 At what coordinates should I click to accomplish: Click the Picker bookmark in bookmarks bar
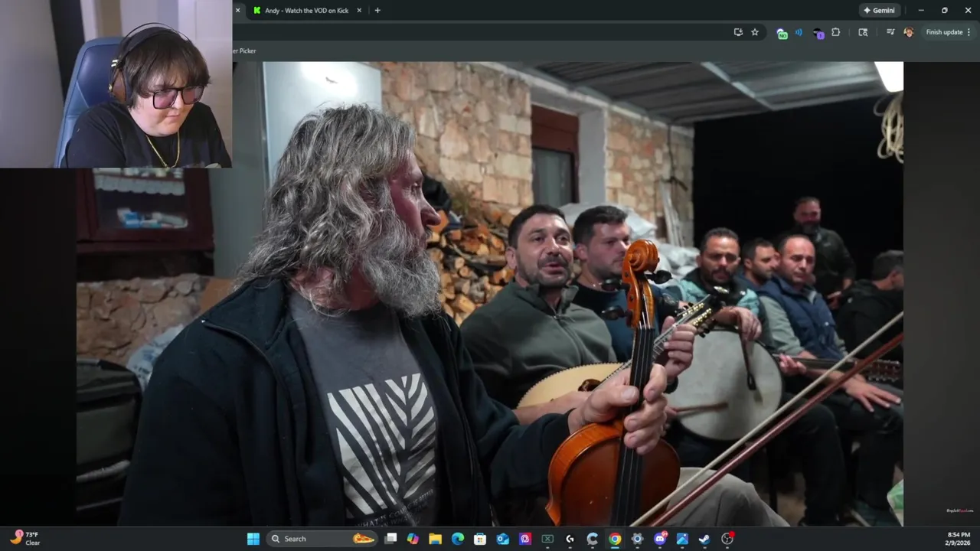[244, 51]
